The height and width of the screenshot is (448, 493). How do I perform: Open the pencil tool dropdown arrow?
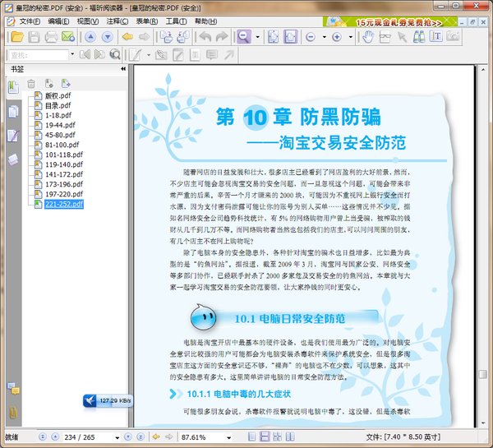coord(149,55)
